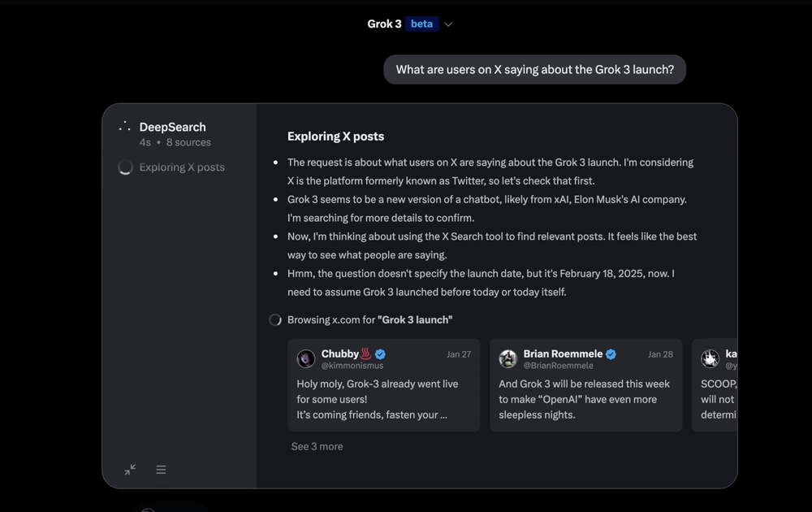
Task: Click the DeepSearch animated dots icon
Action: (124, 127)
